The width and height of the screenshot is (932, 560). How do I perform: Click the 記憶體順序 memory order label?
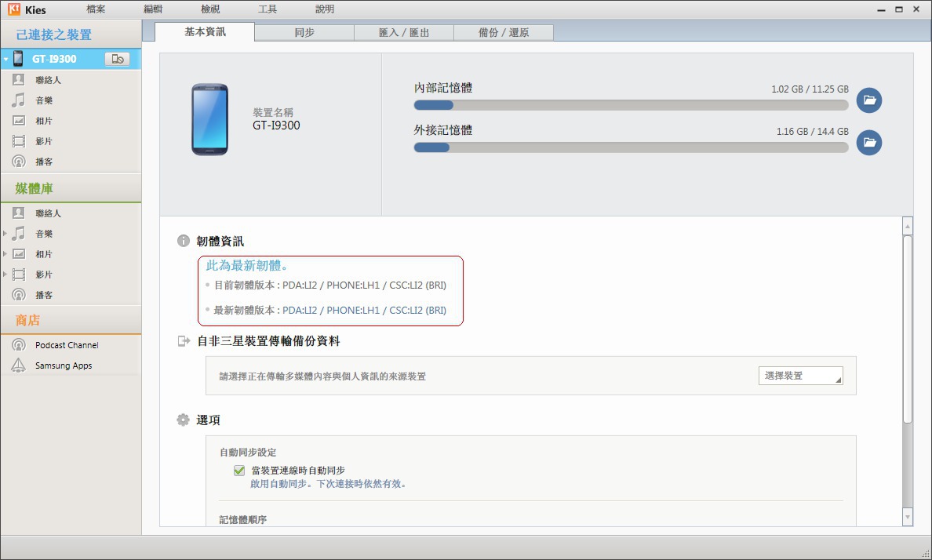242,519
